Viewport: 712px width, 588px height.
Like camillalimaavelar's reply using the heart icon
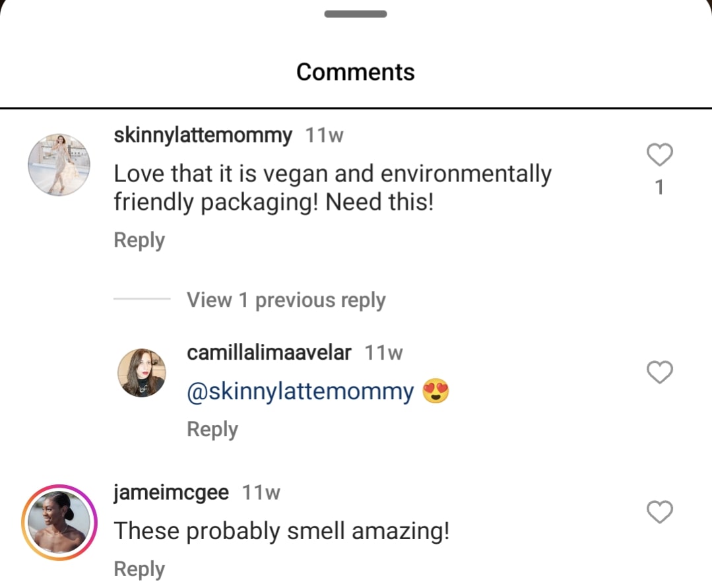coord(660,372)
